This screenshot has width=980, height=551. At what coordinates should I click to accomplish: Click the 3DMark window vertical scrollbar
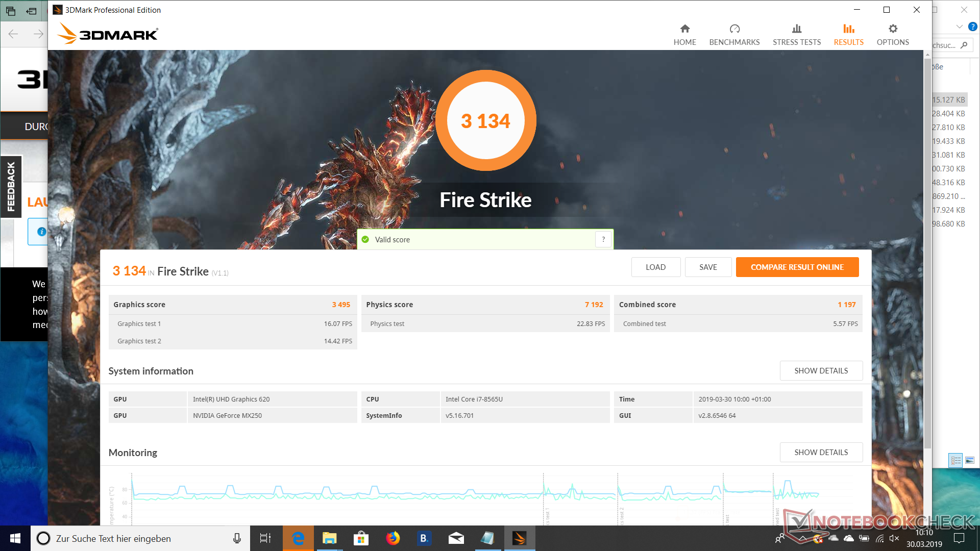(x=927, y=253)
